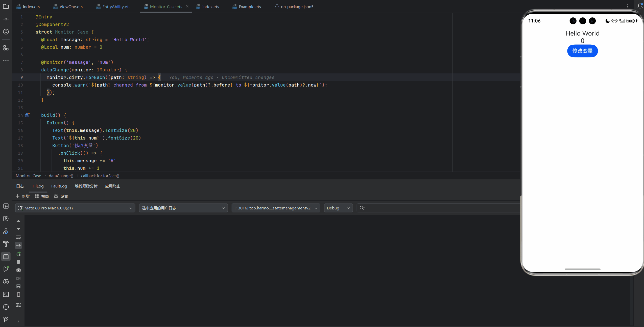Open the Mate 80 Pro Max device dropdown

tap(75, 208)
